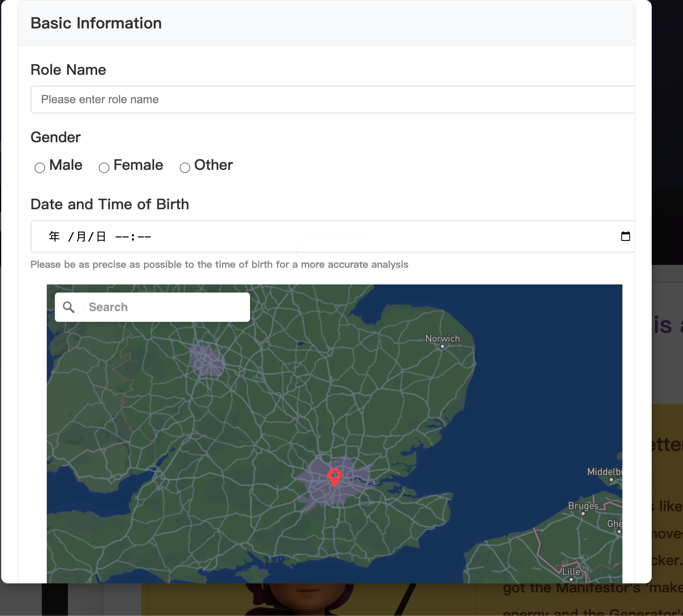Screen dimensions: 683x616
Task: Click the Lille city dot marker
Action: click(x=571, y=579)
